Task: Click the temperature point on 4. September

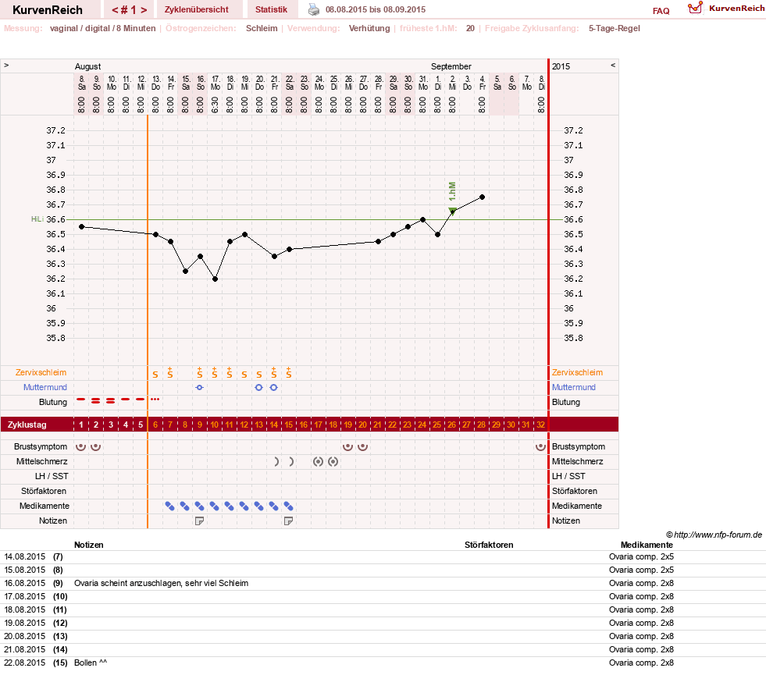Action: click(483, 197)
